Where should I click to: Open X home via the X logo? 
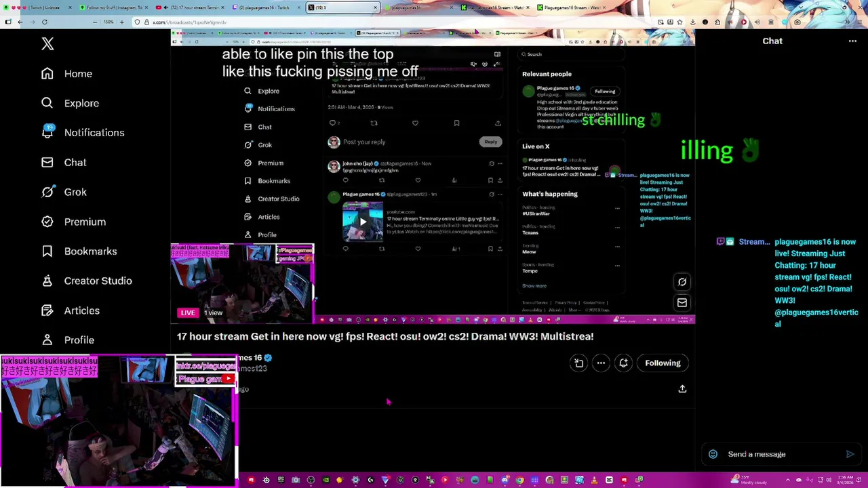click(47, 44)
